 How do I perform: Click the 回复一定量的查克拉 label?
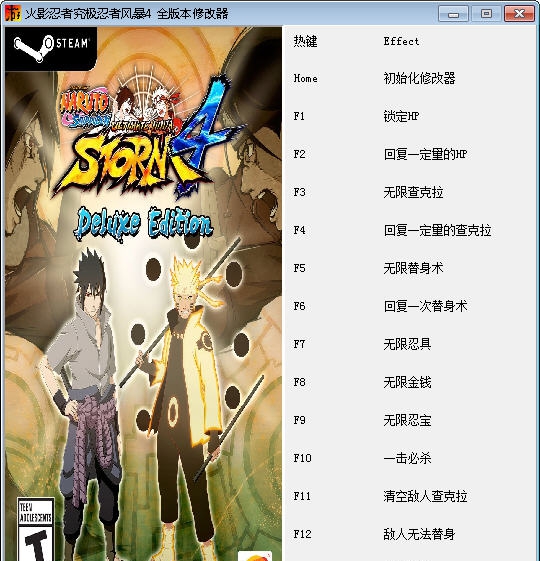tap(437, 230)
